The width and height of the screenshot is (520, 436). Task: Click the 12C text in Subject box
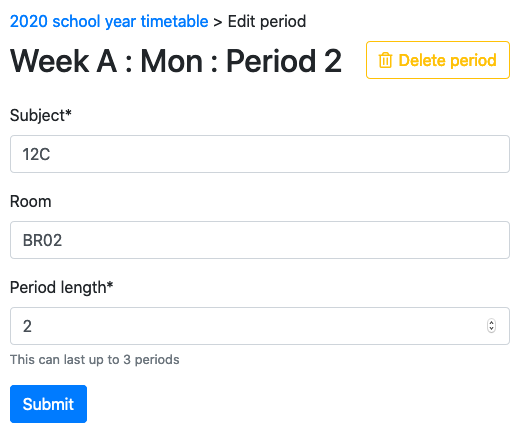tap(36, 154)
